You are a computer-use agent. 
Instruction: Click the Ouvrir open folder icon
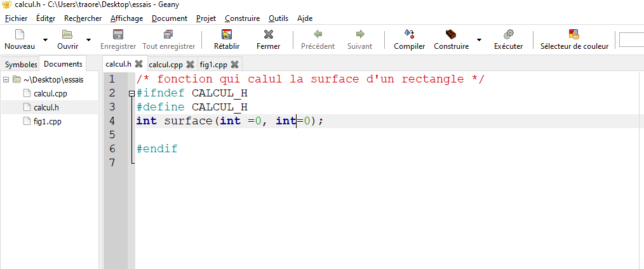pyautogui.click(x=67, y=34)
